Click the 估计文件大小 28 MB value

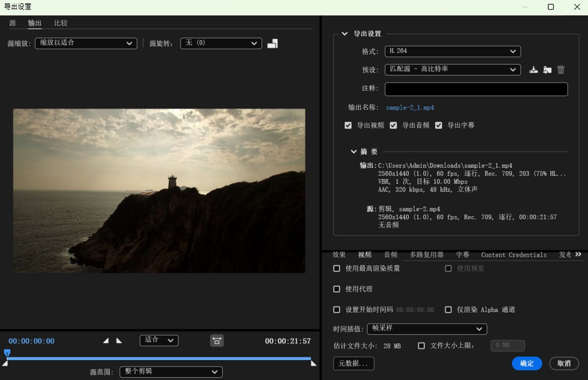coord(392,346)
